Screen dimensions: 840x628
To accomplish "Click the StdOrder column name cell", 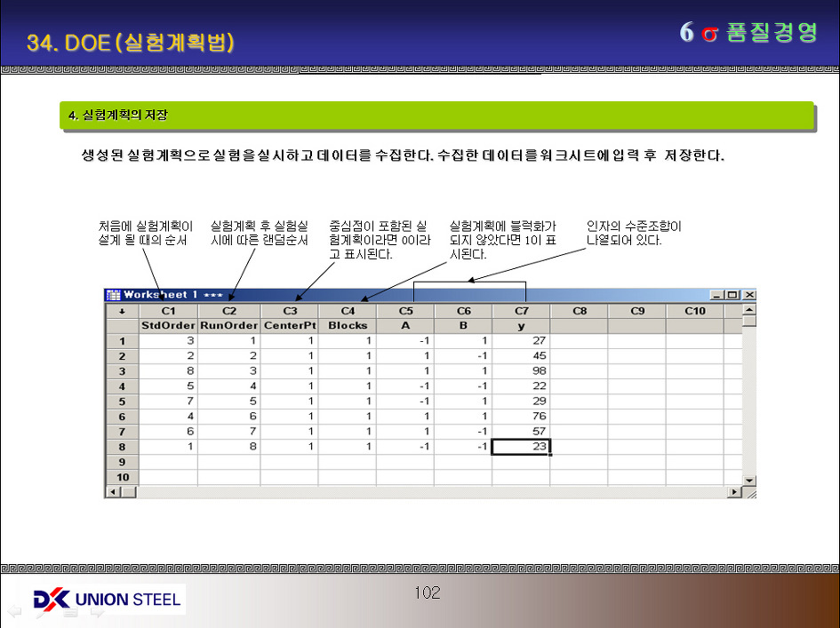I will [168, 325].
